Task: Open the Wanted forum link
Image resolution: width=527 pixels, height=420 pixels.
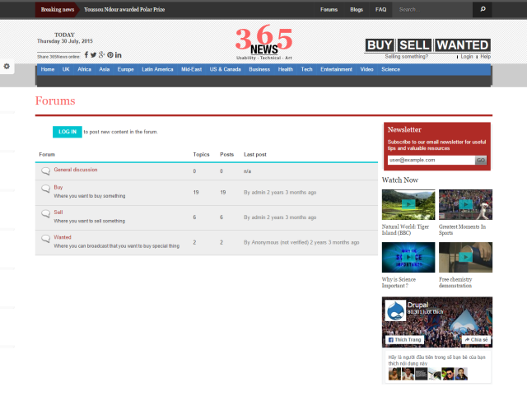Action: (63, 237)
